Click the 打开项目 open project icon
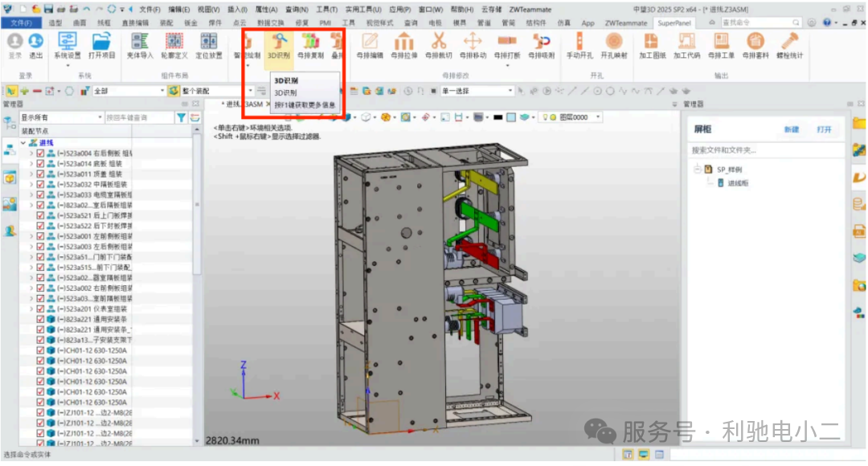Screen dimensions: 868x466 pyautogui.click(x=101, y=45)
